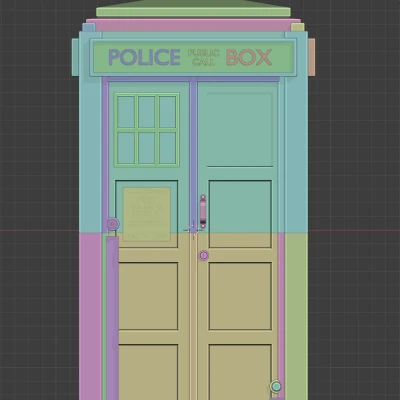Select the notice plaque on the left door
Viewport: 400px width, 400px height.
coord(147,214)
